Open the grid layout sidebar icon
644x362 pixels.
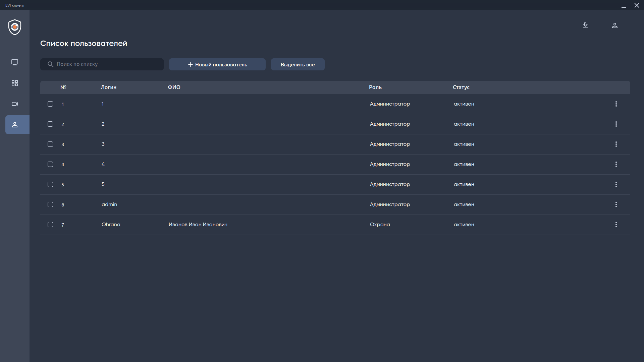pos(15,83)
